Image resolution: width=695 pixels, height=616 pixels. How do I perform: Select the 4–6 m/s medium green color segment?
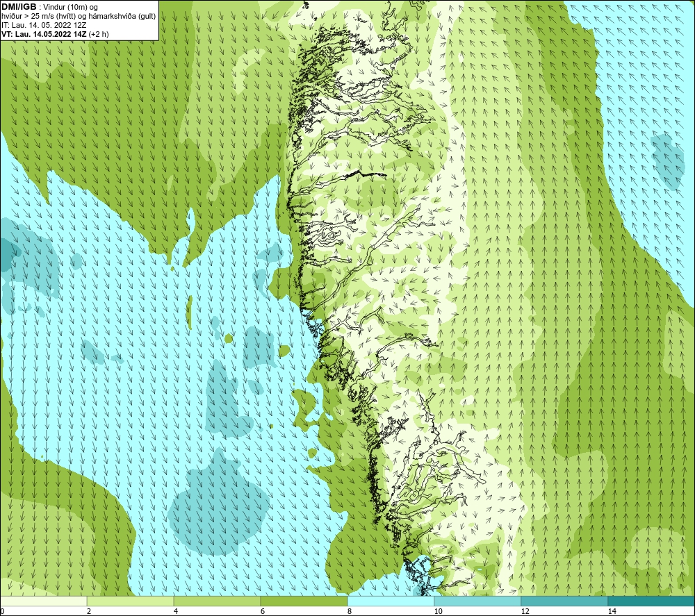pos(217,601)
